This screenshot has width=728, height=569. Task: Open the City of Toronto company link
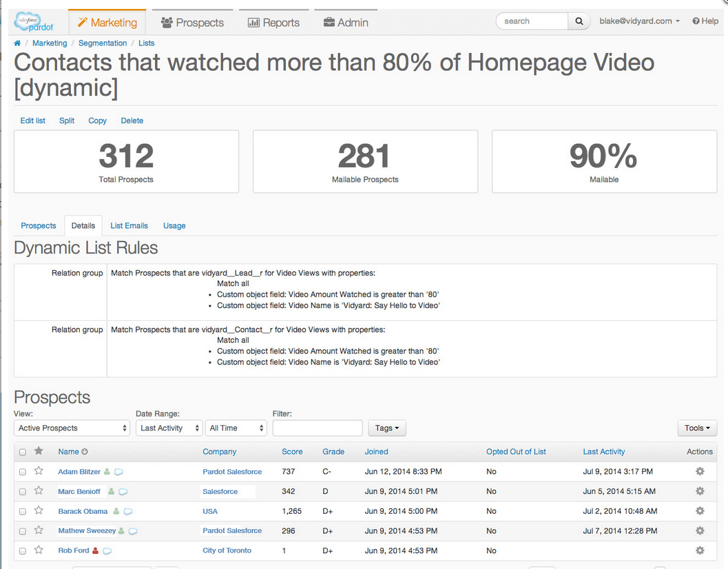pos(227,550)
